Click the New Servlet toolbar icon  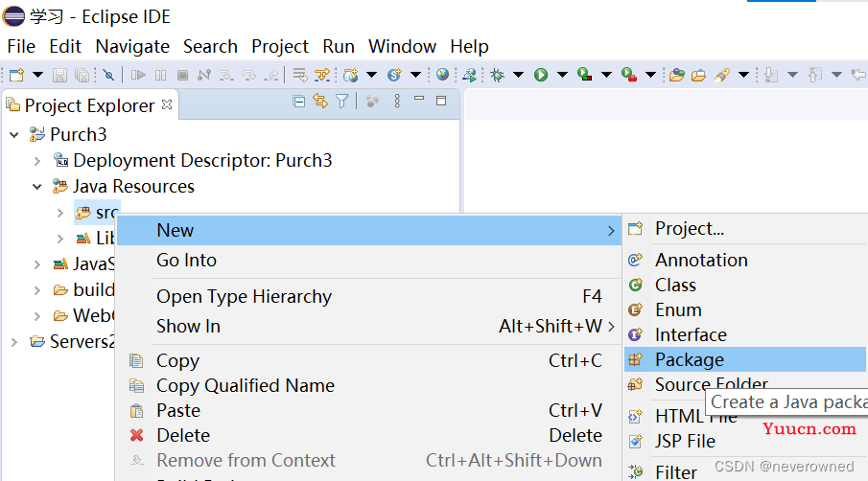pos(394,75)
